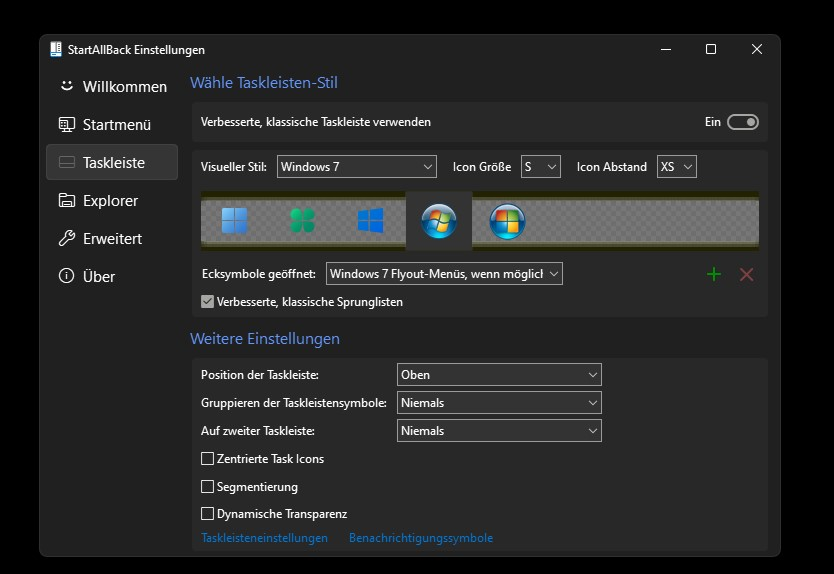The image size is (834, 574).
Task: Click the green plus add icon
Action: pyautogui.click(x=714, y=274)
